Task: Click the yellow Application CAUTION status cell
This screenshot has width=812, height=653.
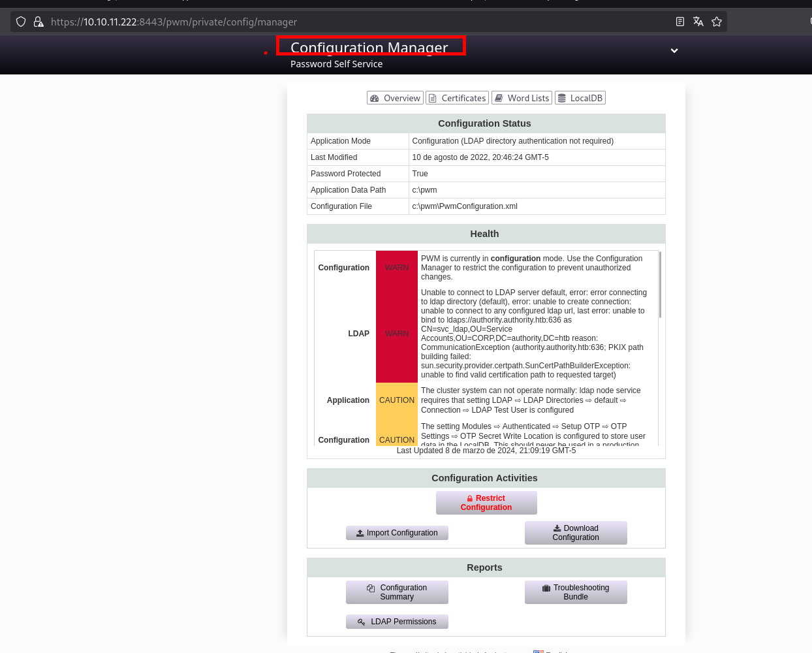Action: 397,400
